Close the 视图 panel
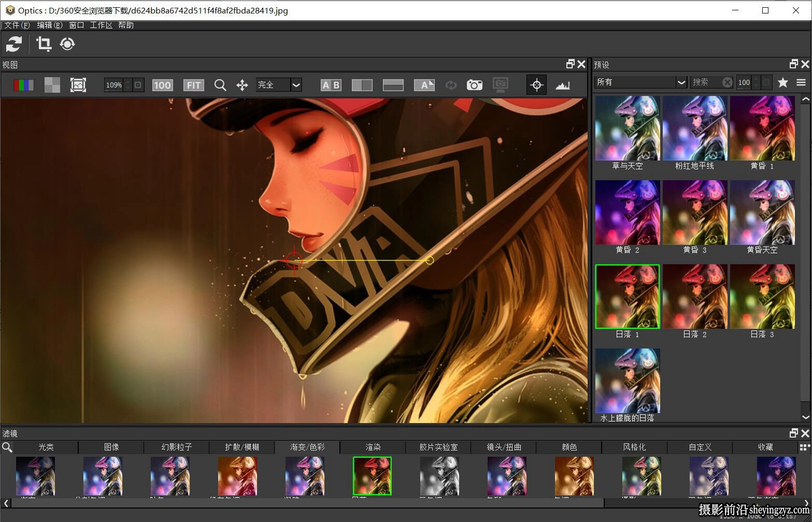Screen dimensions: 812x522 pyautogui.click(x=581, y=64)
